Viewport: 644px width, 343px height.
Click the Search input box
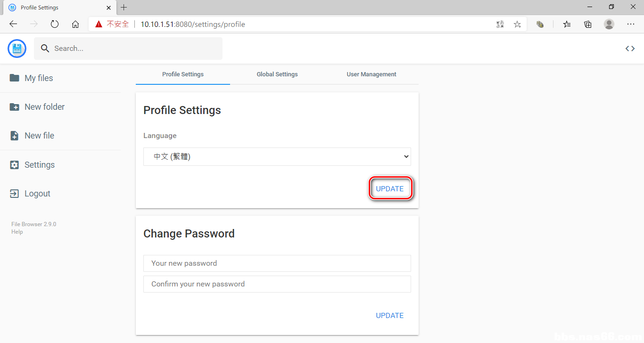(x=134, y=49)
